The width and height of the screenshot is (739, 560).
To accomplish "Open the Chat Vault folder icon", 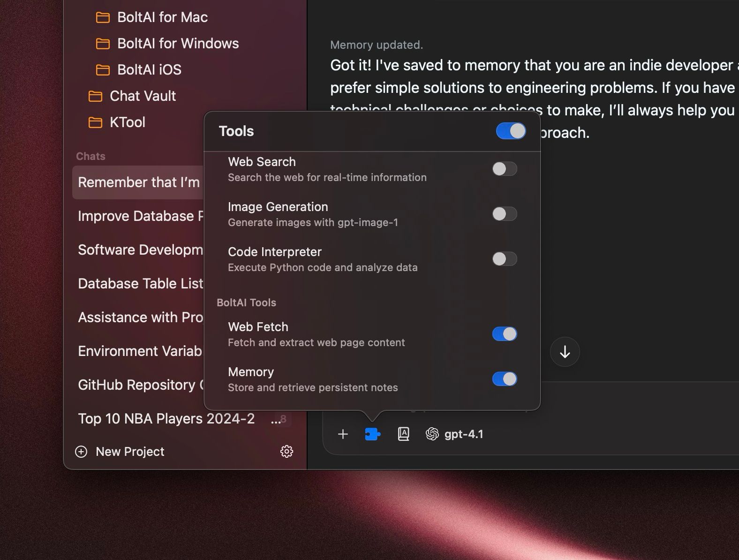I will click(95, 96).
